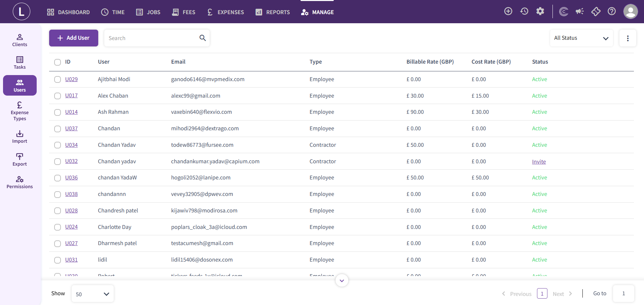Screen dimensions: 644x305
Task: Click the search magnifier icon
Action: [203, 38]
